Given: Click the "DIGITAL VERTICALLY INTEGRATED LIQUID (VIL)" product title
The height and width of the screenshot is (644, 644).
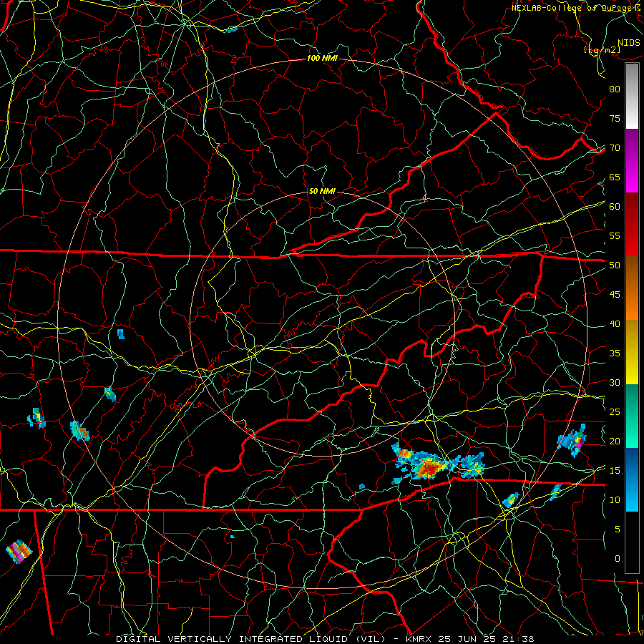Looking at the screenshot, I should point(251,639).
